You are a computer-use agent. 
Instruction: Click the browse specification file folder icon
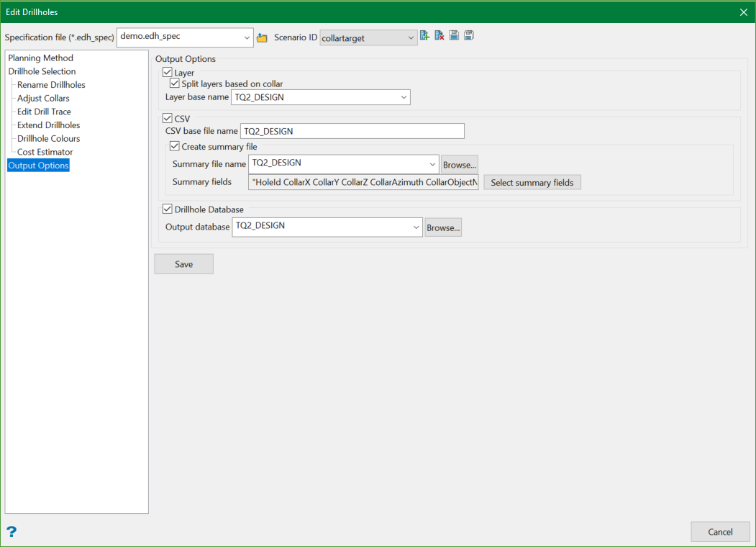pos(262,37)
